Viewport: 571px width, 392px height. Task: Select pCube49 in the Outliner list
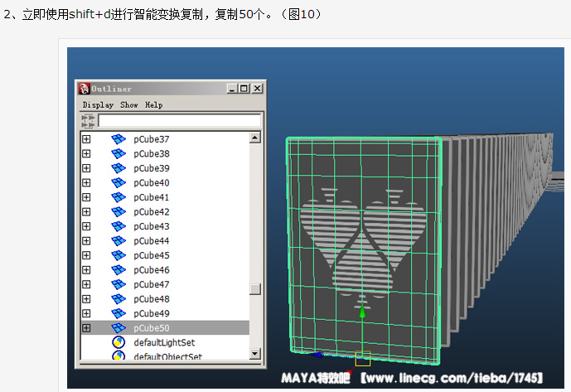tap(152, 313)
